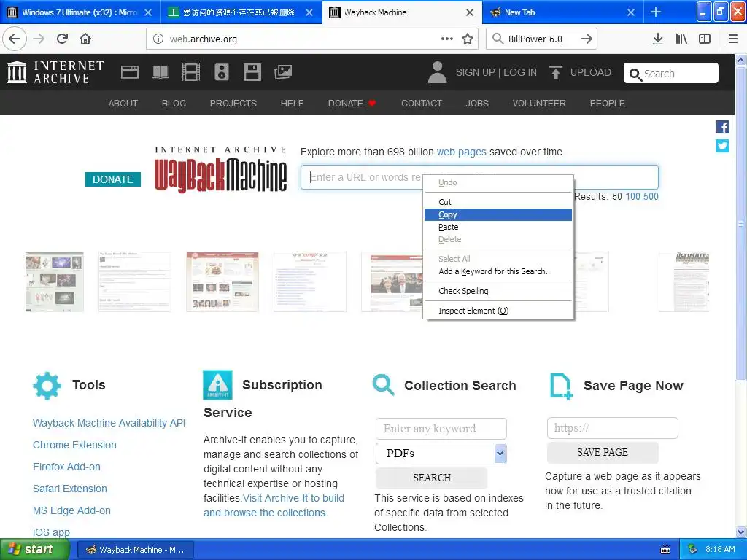747x560 pixels.
Task: Bookmark this page with star icon
Action: [x=468, y=39]
